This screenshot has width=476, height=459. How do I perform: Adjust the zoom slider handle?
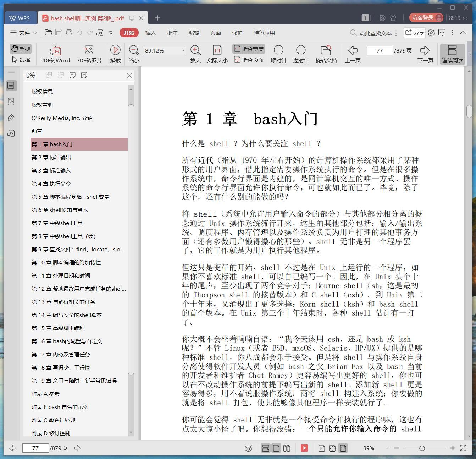pos(422,448)
